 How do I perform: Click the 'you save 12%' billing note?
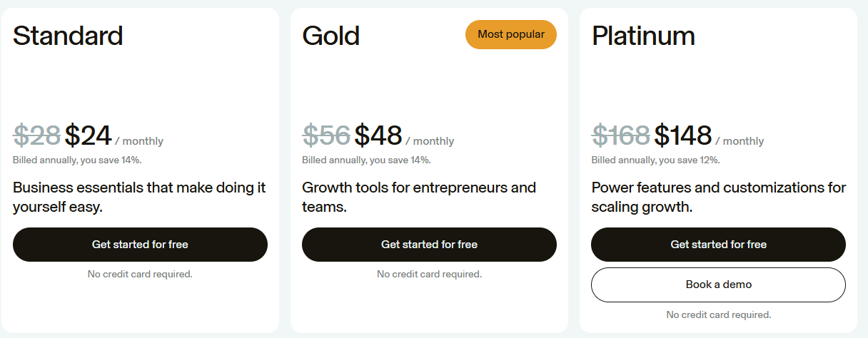[x=655, y=160]
